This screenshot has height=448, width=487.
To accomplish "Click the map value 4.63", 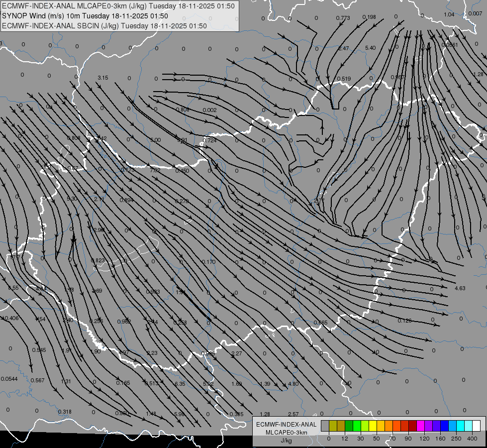I will [460, 288].
